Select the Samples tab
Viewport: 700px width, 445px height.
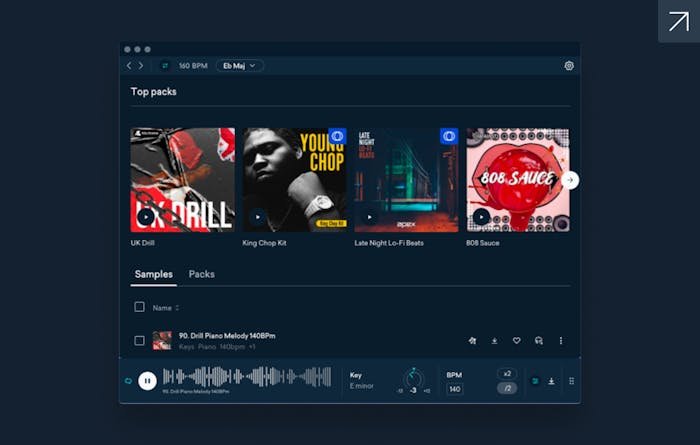point(153,274)
